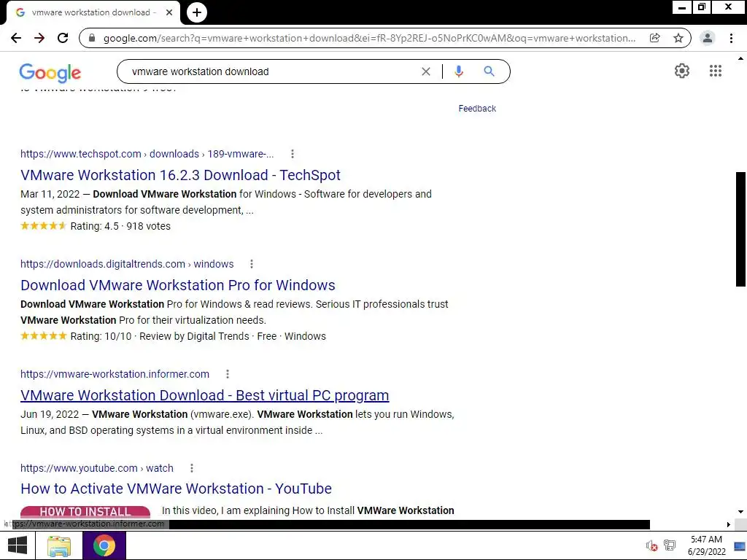
Task: Click the youtube.com watch breadcrumb URL
Action: [97, 468]
